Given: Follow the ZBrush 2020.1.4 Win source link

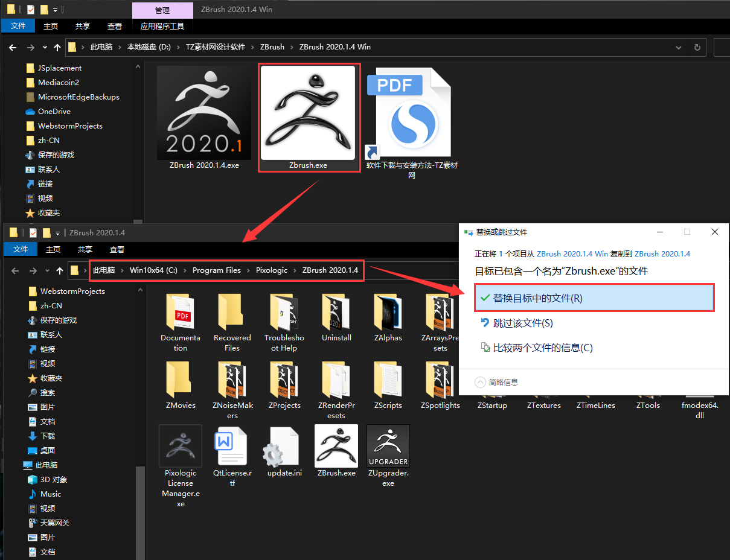Looking at the screenshot, I should pos(572,253).
